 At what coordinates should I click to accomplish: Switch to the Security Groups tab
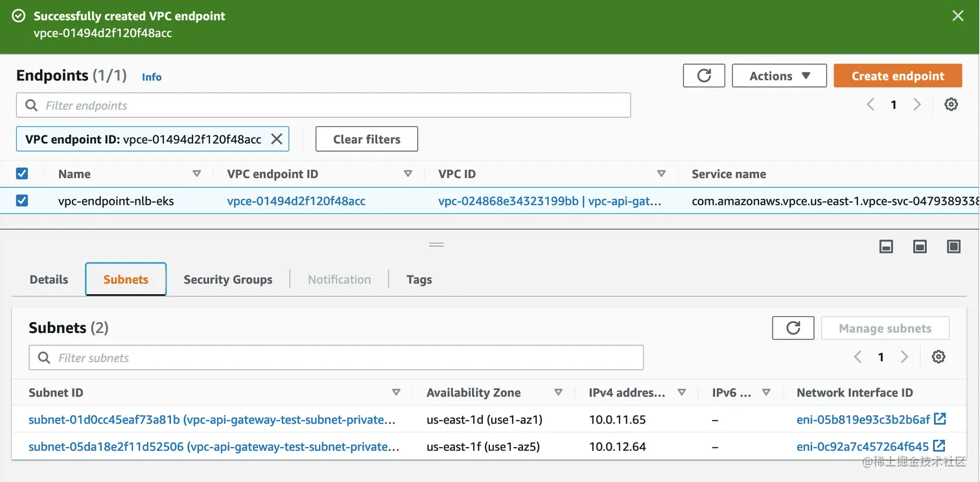pos(227,279)
